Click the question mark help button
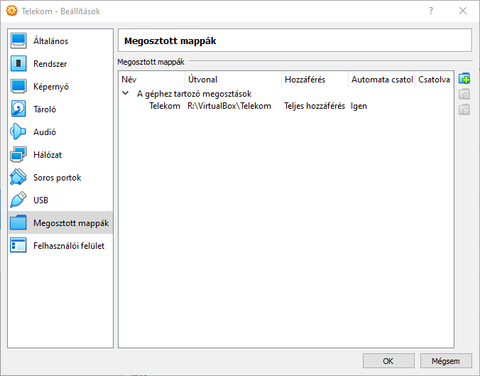 431,11
